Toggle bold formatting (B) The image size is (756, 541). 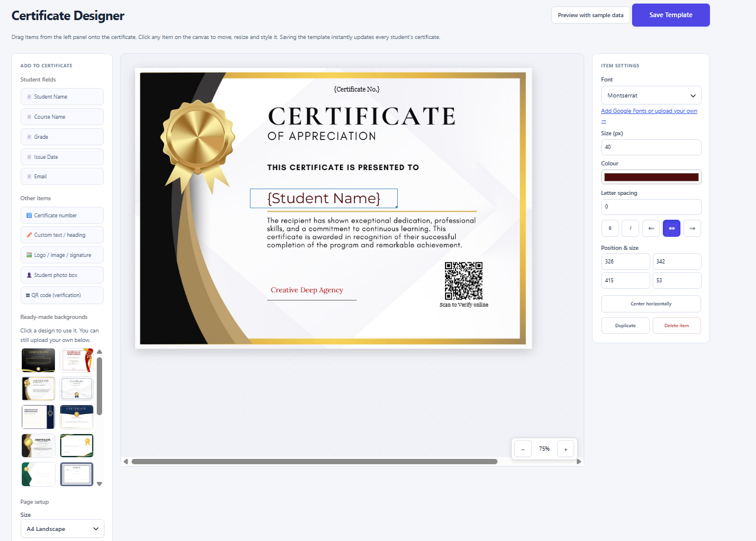pyautogui.click(x=610, y=228)
